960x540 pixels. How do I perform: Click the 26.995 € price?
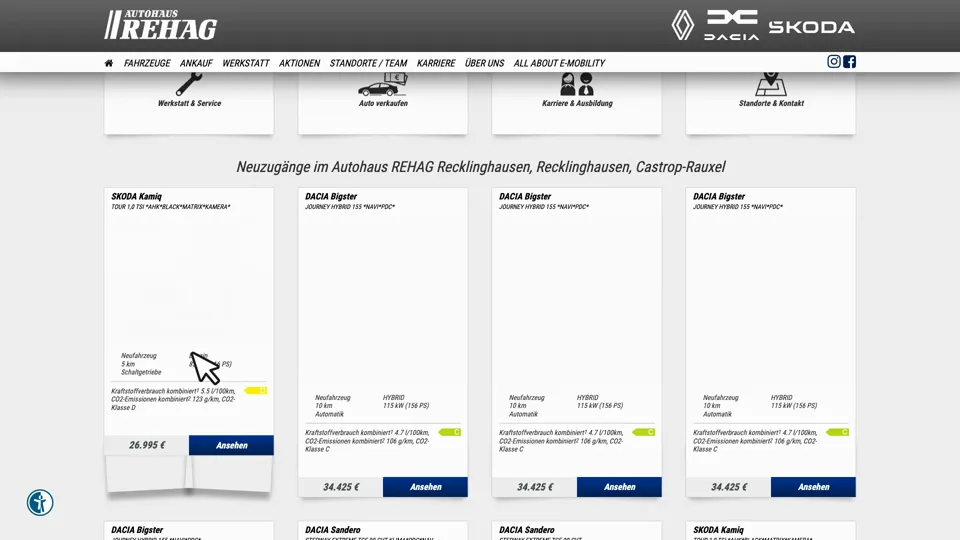[x=147, y=445]
